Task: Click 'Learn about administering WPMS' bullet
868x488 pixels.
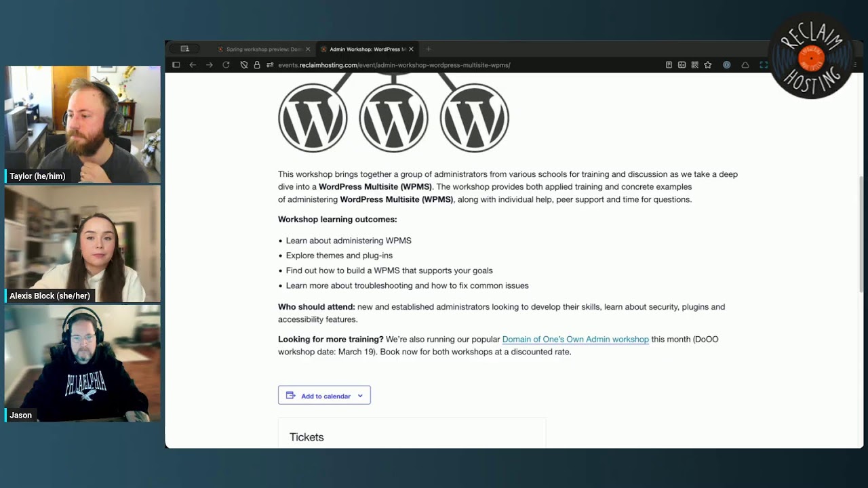Action: (349, 241)
